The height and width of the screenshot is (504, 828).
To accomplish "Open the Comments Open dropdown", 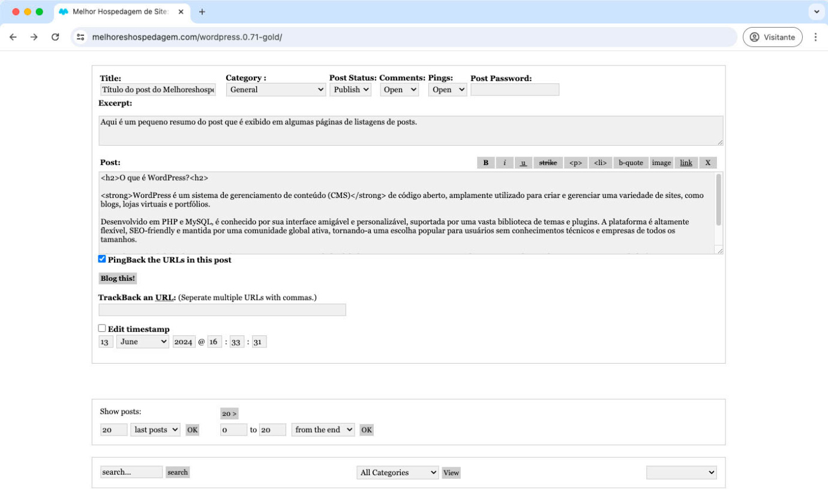I will (x=399, y=89).
